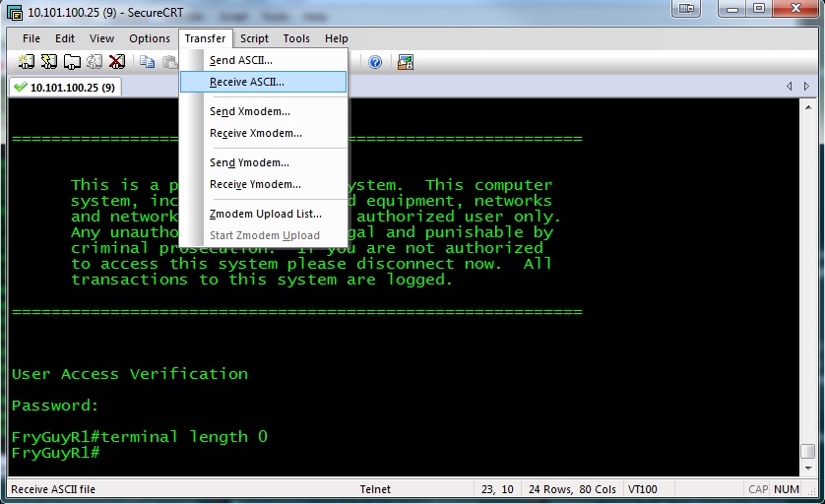The image size is (825, 504).
Task: Select Send Xmodem... option
Action: point(263,111)
